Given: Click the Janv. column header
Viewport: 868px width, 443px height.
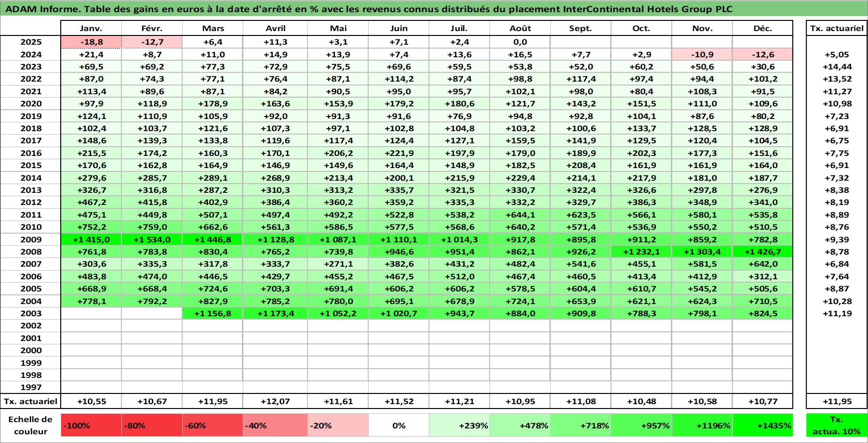Looking at the screenshot, I should (x=91, y=28).
